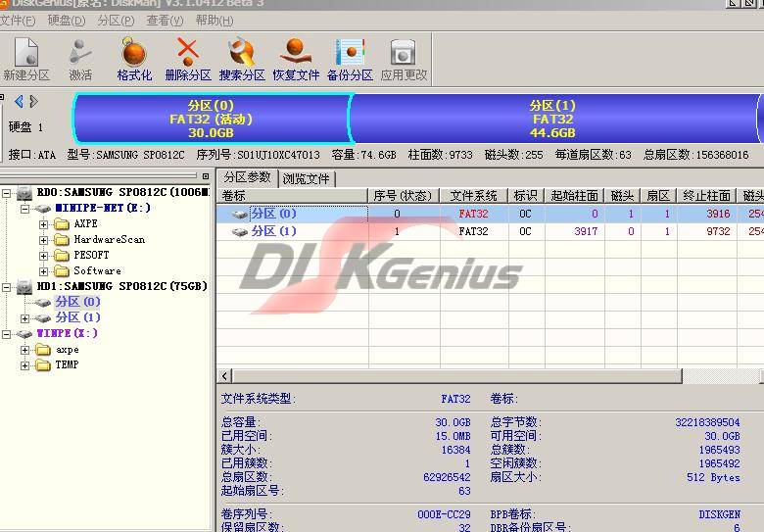Collapse the MINIPE-NET (E:) node

[x=24, y=209]
